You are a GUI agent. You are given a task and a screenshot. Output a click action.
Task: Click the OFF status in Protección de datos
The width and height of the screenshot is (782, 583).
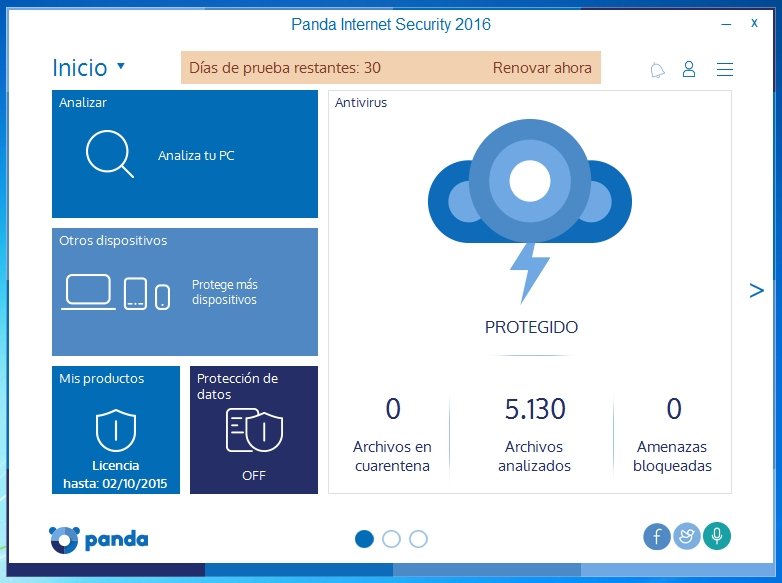pyautogui.click(x=254, y=475)
